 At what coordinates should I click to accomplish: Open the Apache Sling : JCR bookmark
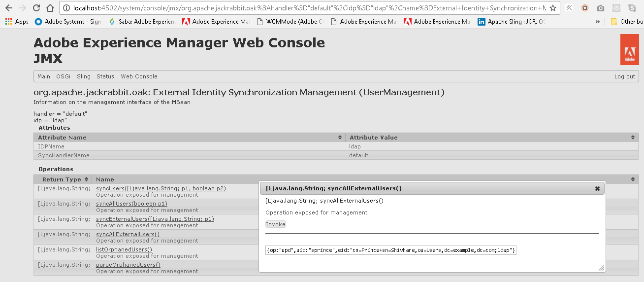tap(512, 22)
